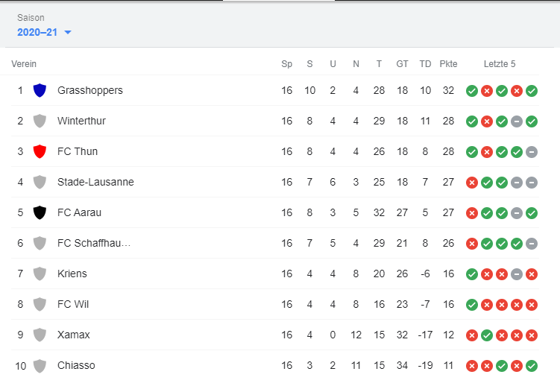Click Xamax's only green win icon
This screenshot has height=392, width=560.
(x=487, y=335)
